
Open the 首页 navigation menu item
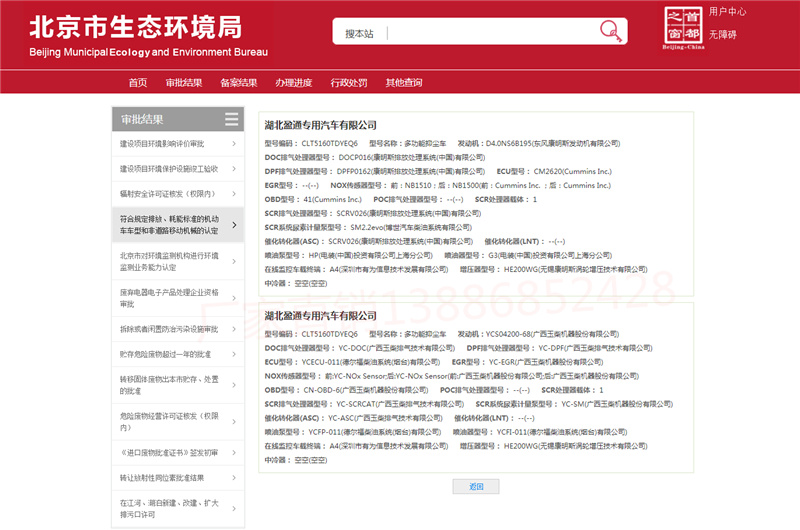click(x=138, y=82)
